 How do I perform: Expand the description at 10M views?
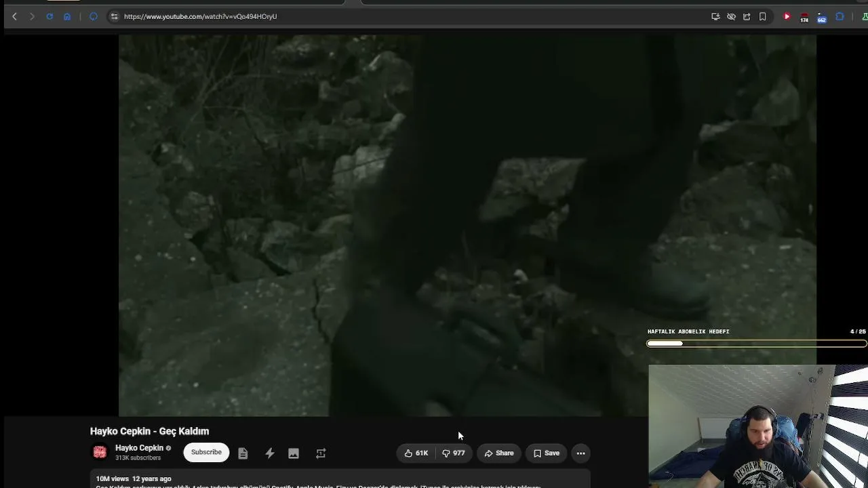pos(340,480)
